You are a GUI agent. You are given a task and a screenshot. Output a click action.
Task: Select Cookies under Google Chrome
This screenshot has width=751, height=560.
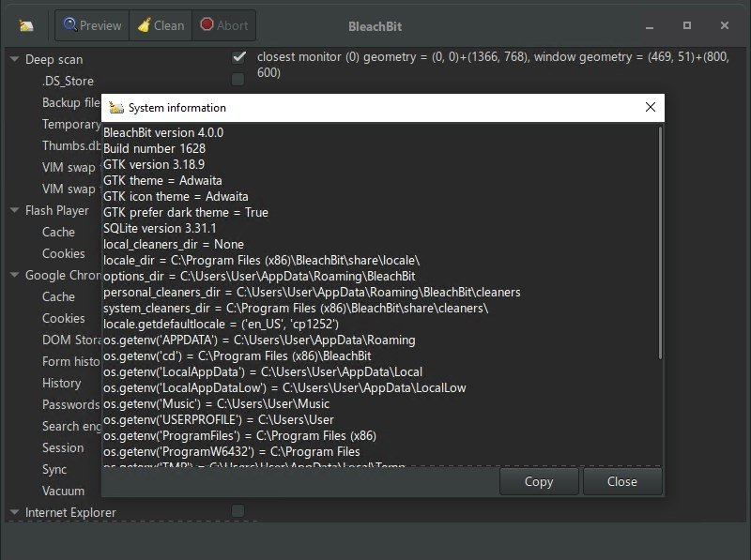[64, 318]
